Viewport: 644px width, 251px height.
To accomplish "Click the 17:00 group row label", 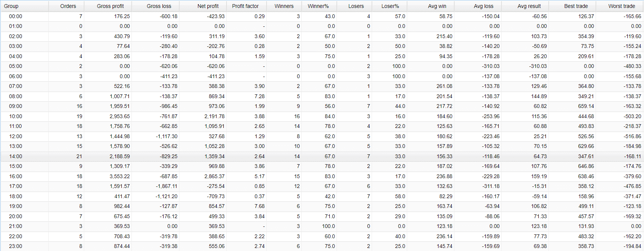I will [15, 186].
